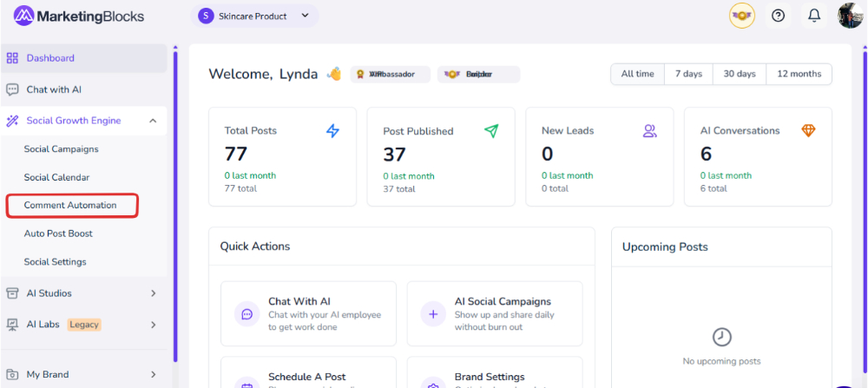Click the AI Conversations diamond icon

point(808,131)
